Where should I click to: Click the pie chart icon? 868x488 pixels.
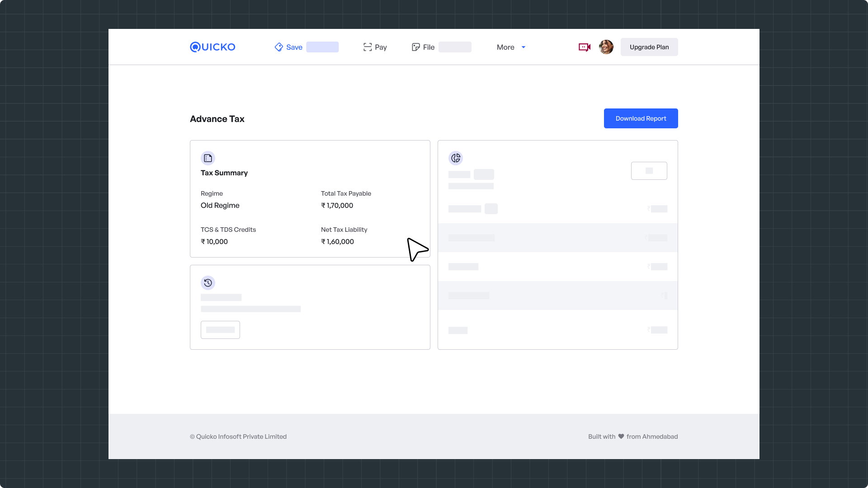(456, 158)
